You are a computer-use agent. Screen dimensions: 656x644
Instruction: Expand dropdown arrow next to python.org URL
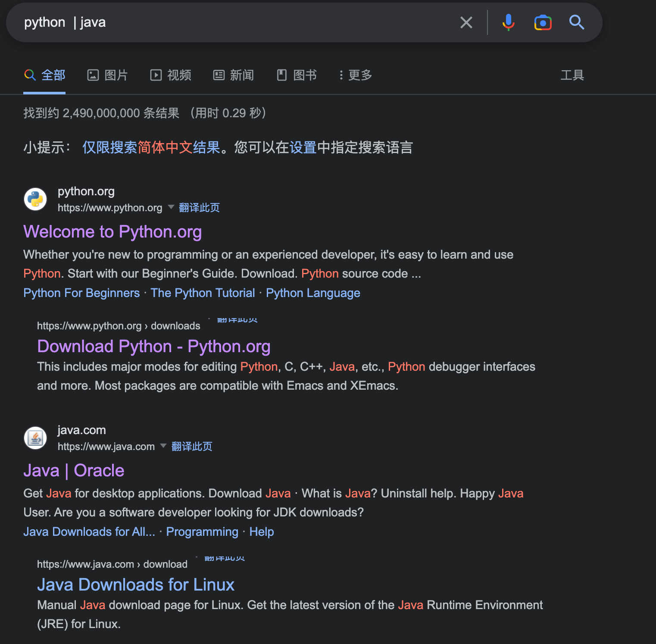click(x=171, y=207)
